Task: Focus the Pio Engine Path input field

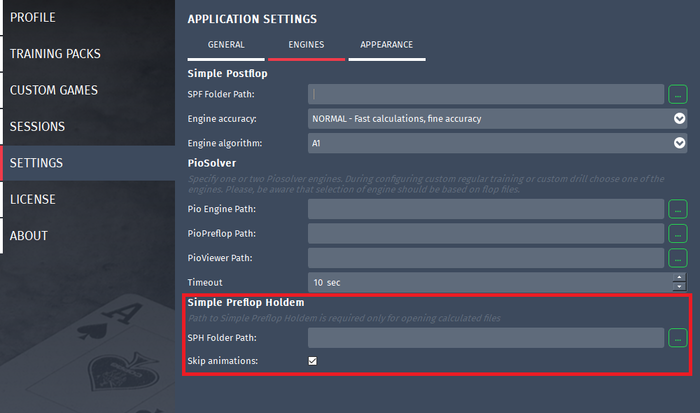Action: [486, 209]
